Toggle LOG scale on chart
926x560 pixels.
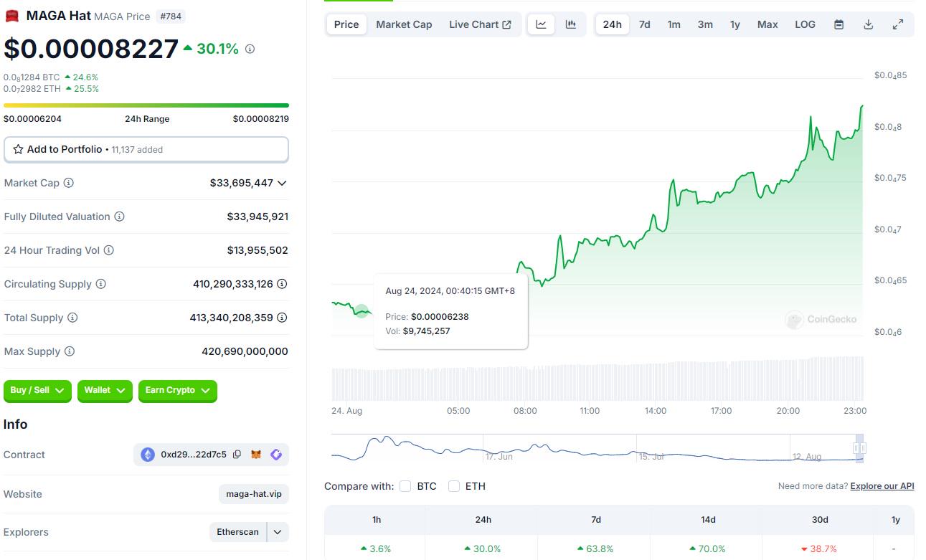click(805, 24)
